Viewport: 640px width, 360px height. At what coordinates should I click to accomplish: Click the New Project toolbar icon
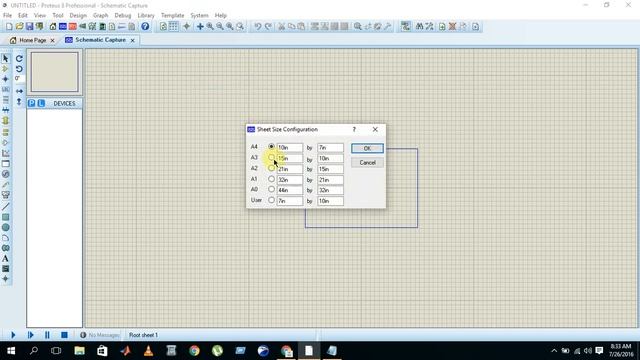tap(9, 27)
